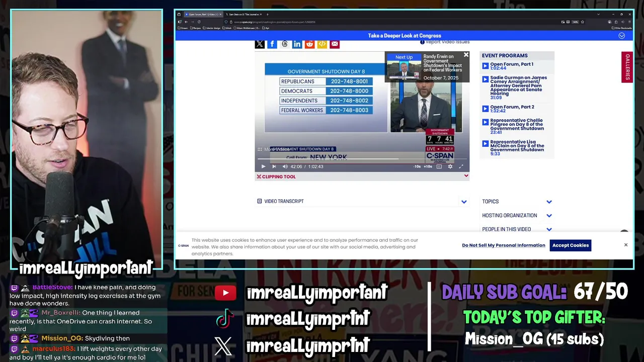Screen dimensions: 644x362
Task: Open the Galleries side tab
Action: (627, 67)
